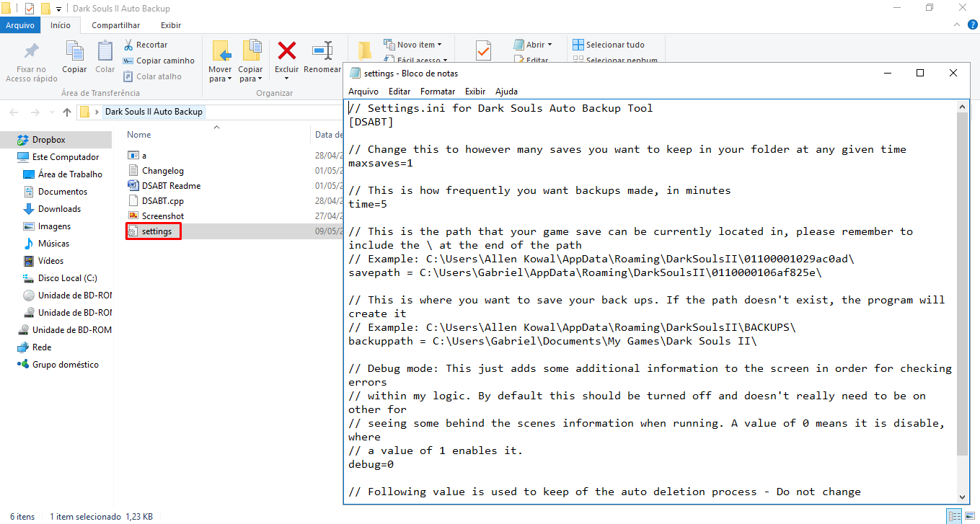Open Imagens in the navigation pane
This screenshot has height=524, width=980.
[x=54, y=226]
